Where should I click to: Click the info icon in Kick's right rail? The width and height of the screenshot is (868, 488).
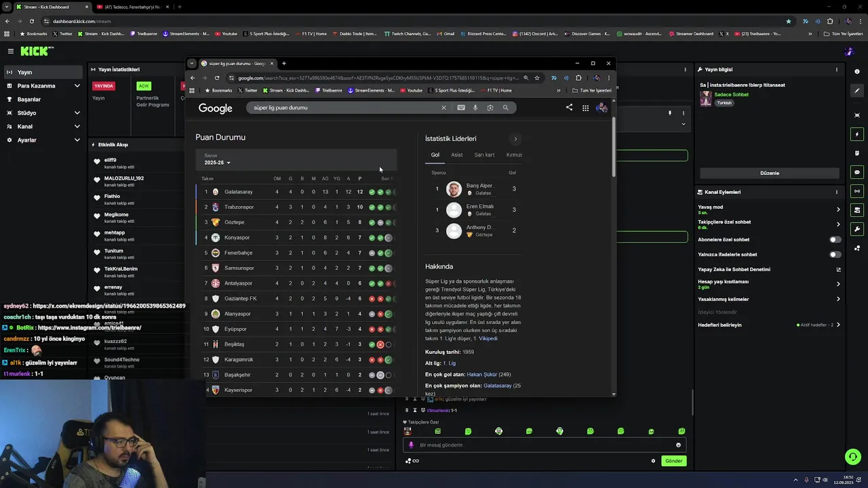pos(857,70)
